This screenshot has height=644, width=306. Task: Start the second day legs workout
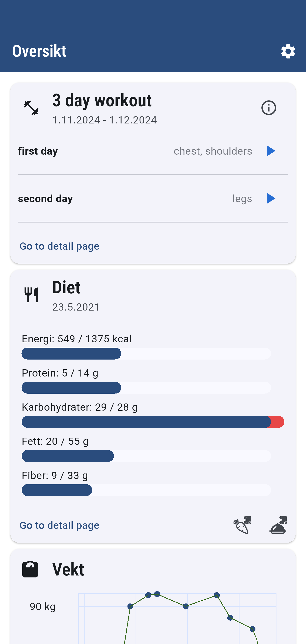tap(271, 199)
